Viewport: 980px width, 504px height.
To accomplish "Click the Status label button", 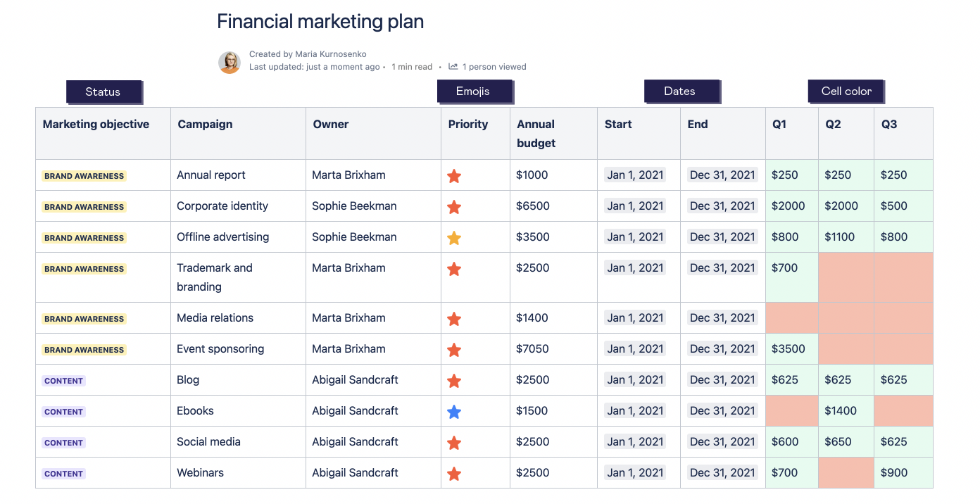I will (x=104, y=92).
